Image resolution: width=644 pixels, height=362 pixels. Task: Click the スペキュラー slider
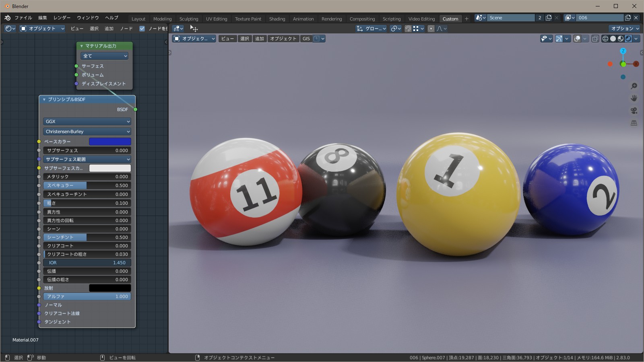(x=87, y=185)
